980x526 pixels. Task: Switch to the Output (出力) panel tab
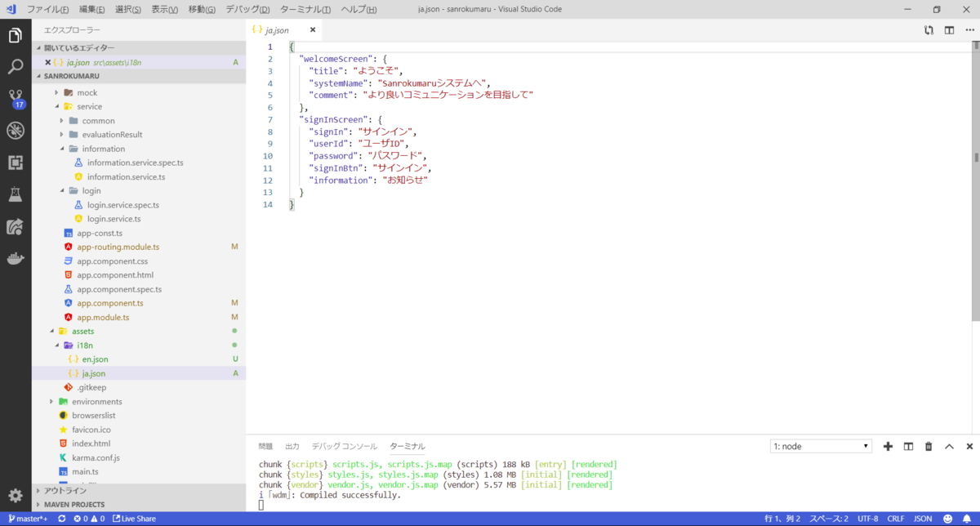point(292,446)
